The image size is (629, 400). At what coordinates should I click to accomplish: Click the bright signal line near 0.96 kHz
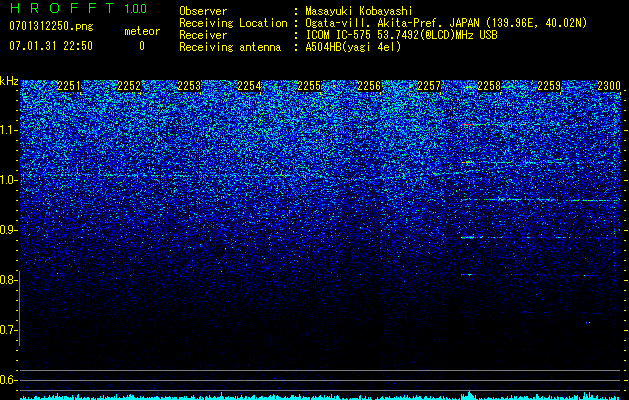tap(540, 199)
